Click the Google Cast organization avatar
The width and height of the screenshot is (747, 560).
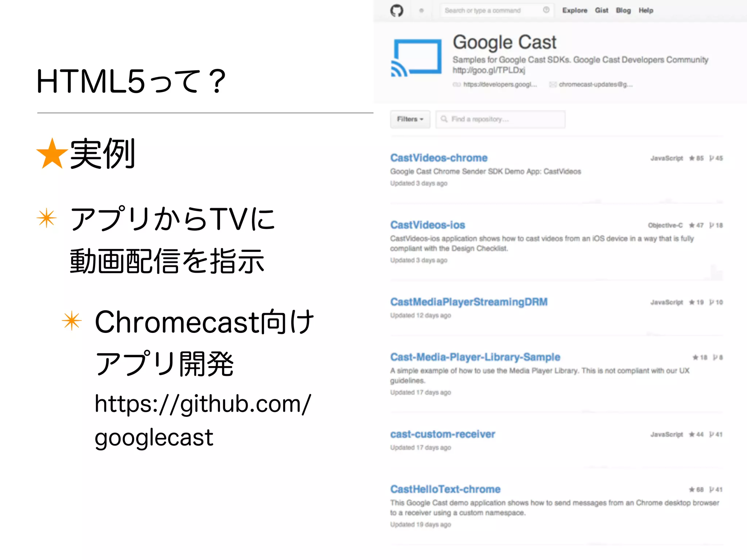pos(416,58)
